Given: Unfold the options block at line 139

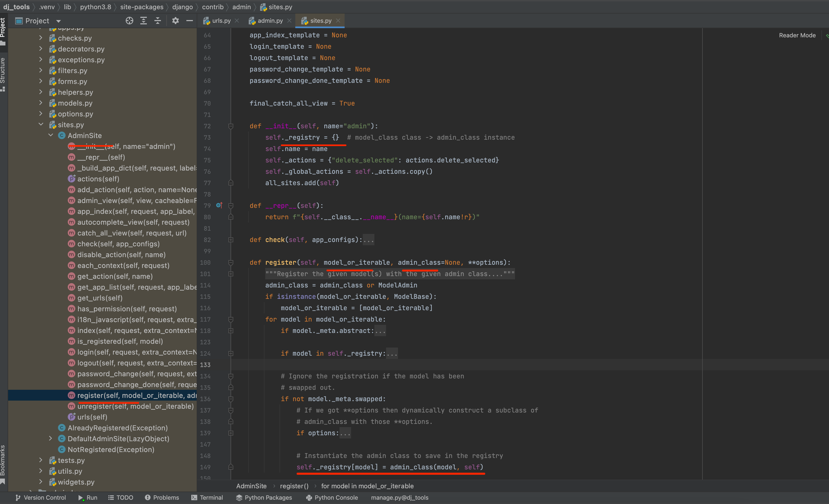Looking at the screenshot, I should tap(231, 433).
